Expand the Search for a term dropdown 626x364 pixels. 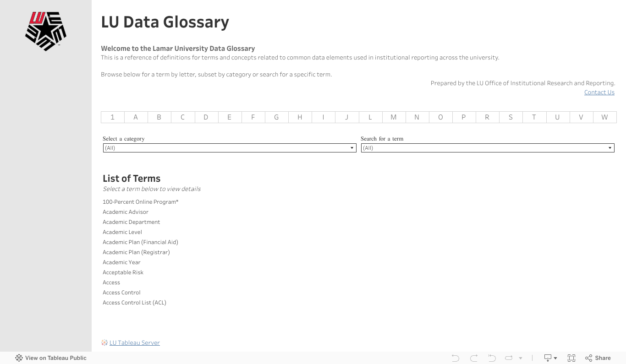(487, 148)
